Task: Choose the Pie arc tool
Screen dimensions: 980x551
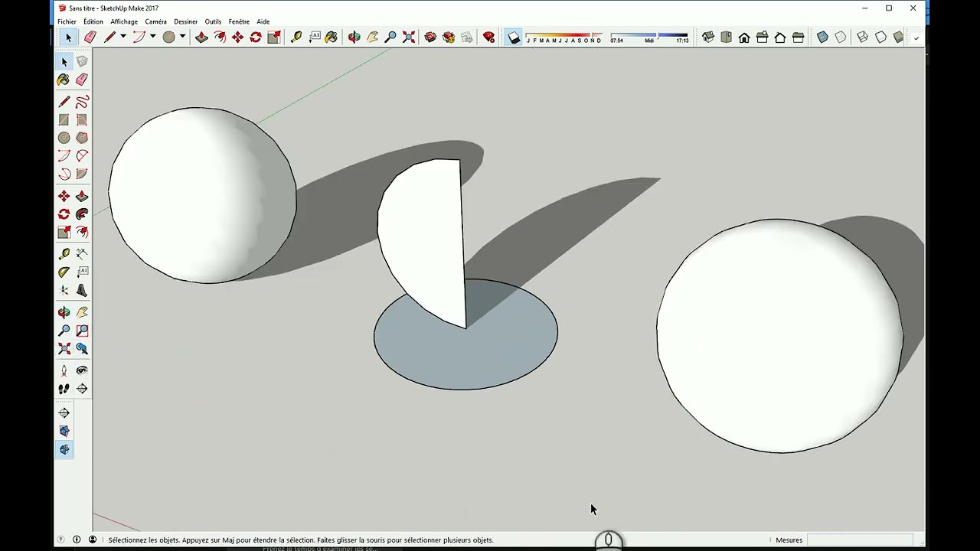Action: click(x=82, y=174)
